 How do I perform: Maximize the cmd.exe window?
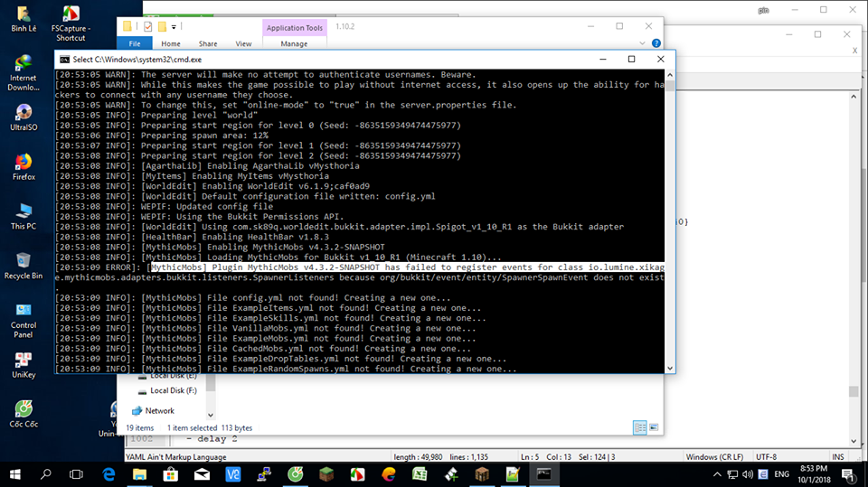(x=632, y=60)
